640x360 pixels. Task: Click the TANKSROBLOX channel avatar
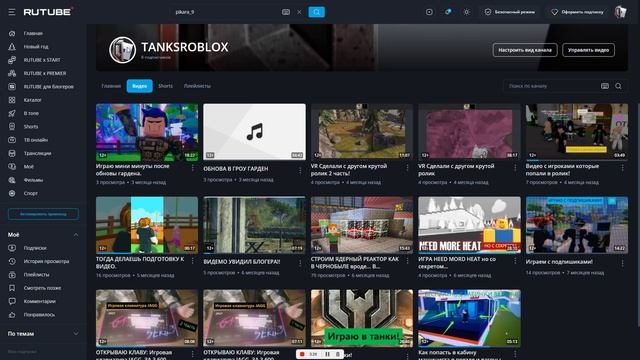coord(122,50)
